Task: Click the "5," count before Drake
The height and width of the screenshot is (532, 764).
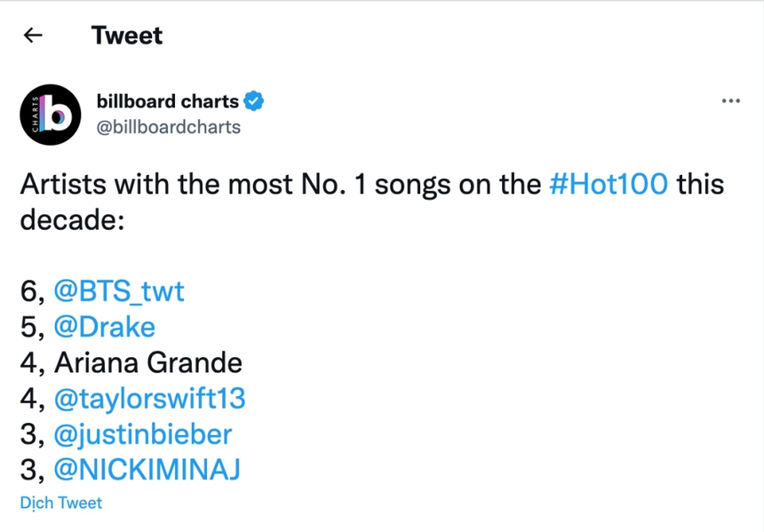Action: pyautogui.click(x=33, y=327)
